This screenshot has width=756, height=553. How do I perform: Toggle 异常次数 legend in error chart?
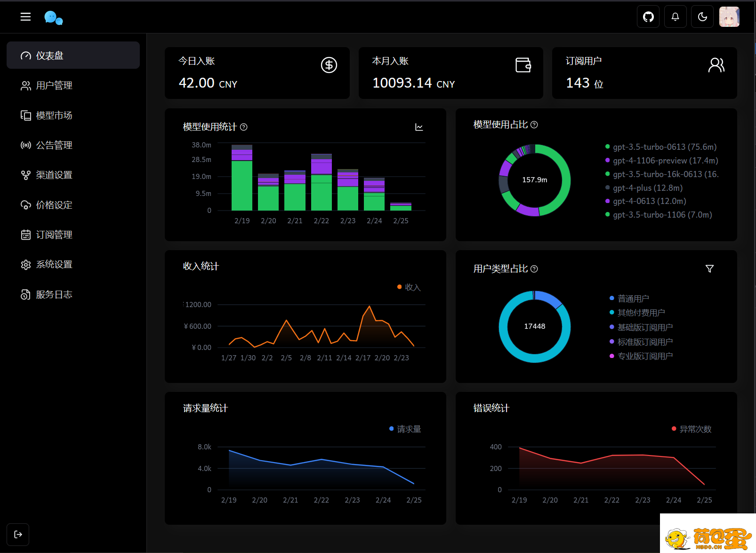coord(692,429)
